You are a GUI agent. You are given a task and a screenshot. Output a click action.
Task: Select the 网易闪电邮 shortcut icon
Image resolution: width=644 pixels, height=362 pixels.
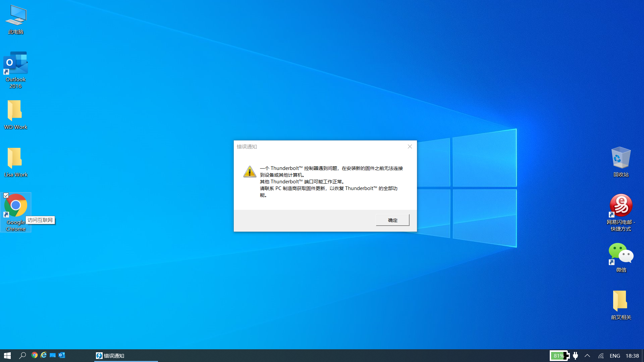click(621, 213)
